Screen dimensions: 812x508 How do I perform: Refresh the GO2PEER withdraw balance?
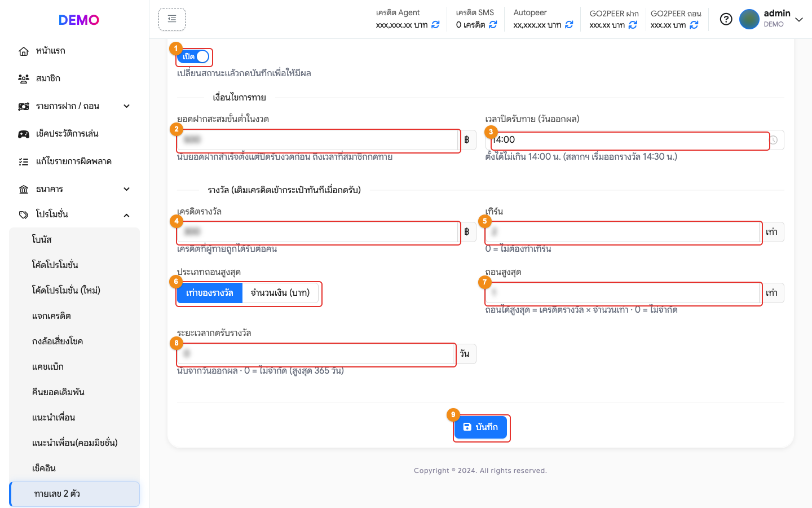coord(694,25)
